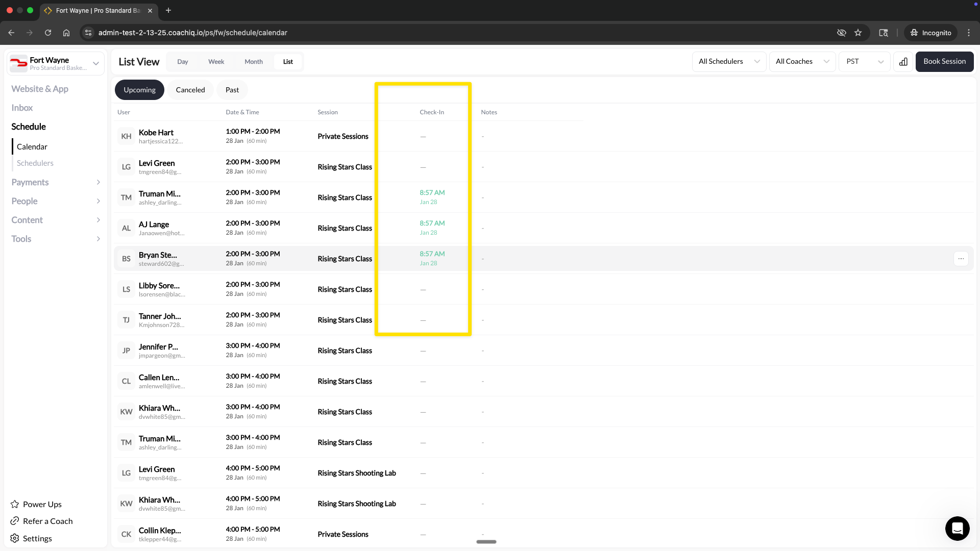
Task: Open Settings via the gear icon
Action: (15, 538)
